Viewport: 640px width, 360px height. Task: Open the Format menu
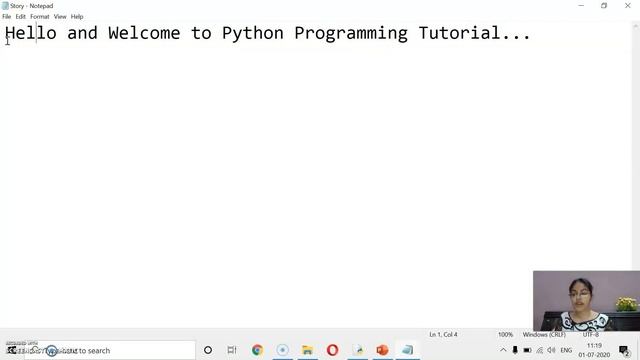click(x=40, y=17)
